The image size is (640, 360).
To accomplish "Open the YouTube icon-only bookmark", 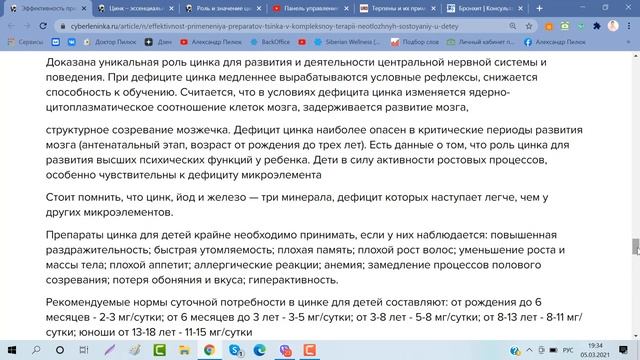I will click(x=302, y=42).
